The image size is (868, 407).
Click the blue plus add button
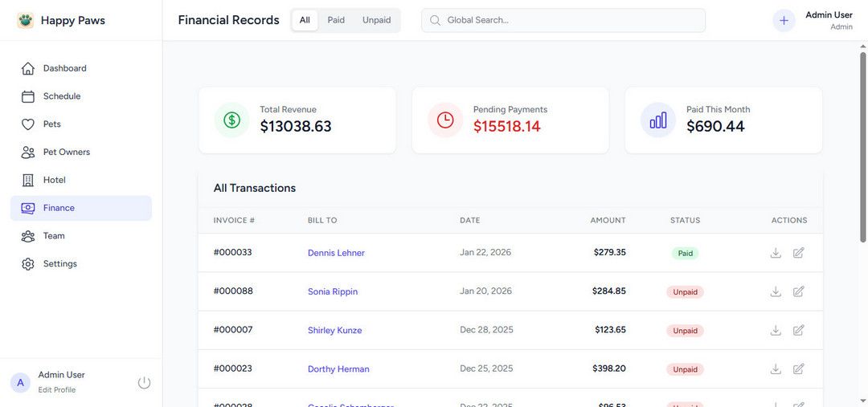pyautogui.click(x=784, y=21)
